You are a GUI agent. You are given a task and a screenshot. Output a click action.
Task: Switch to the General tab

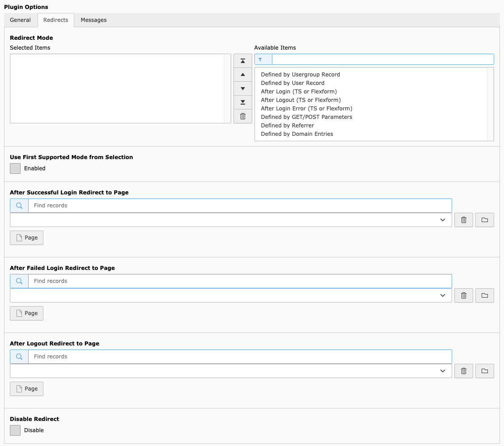click(x=20, y=20)
